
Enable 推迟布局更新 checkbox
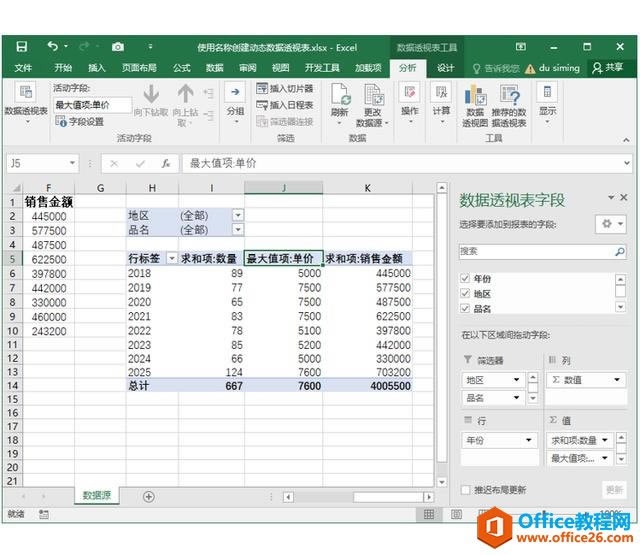[x=465, y=490]
